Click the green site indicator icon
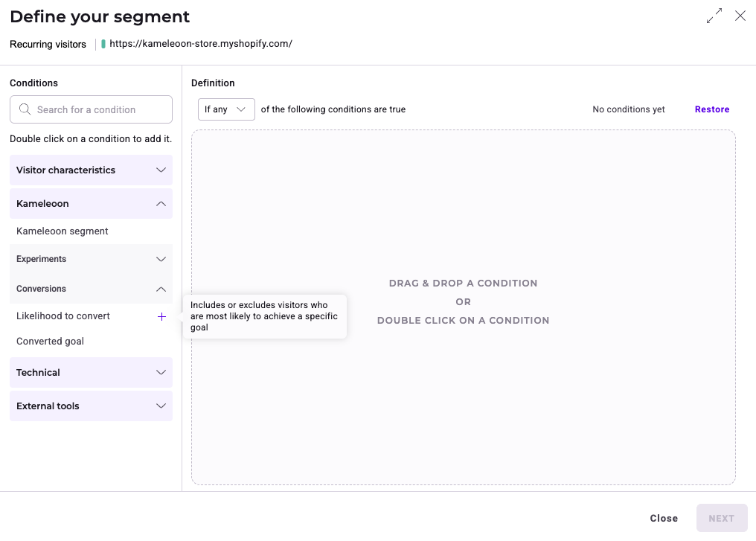Image resolution: width=756 pixels, height=541 pixels. pyautogui.click(x=103, y=44)
